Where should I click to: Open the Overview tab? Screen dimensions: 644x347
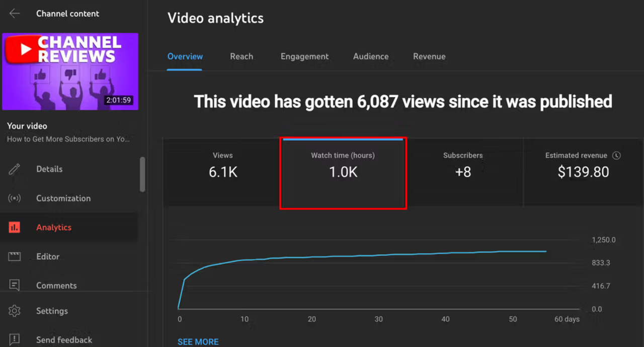click(185, 56)
